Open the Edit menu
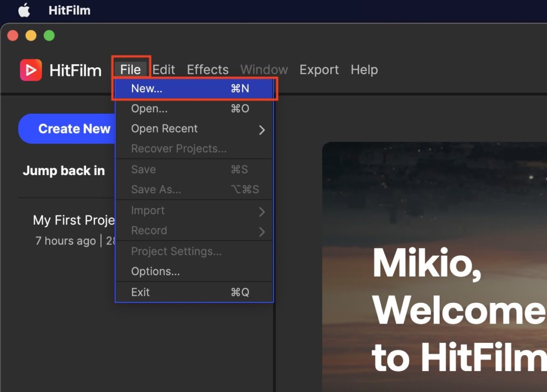The width and height of the screenshot is (547, 392). 163,70
